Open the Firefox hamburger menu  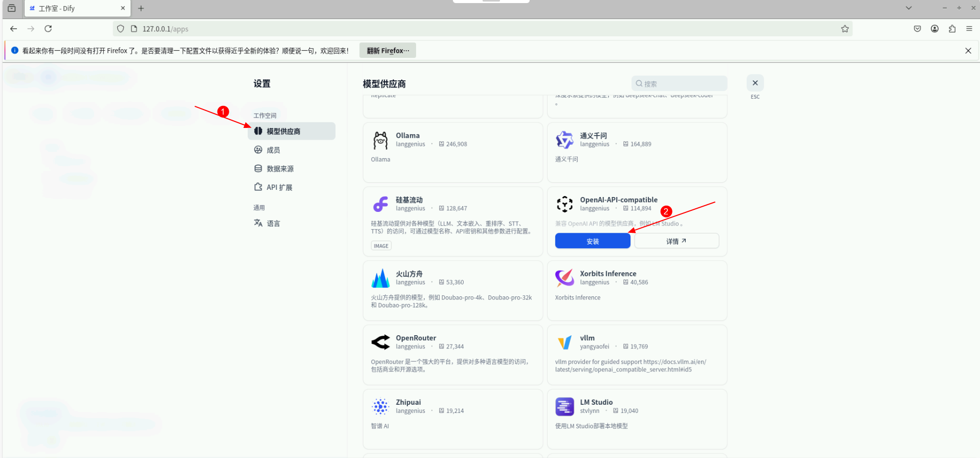click(969, 29)
